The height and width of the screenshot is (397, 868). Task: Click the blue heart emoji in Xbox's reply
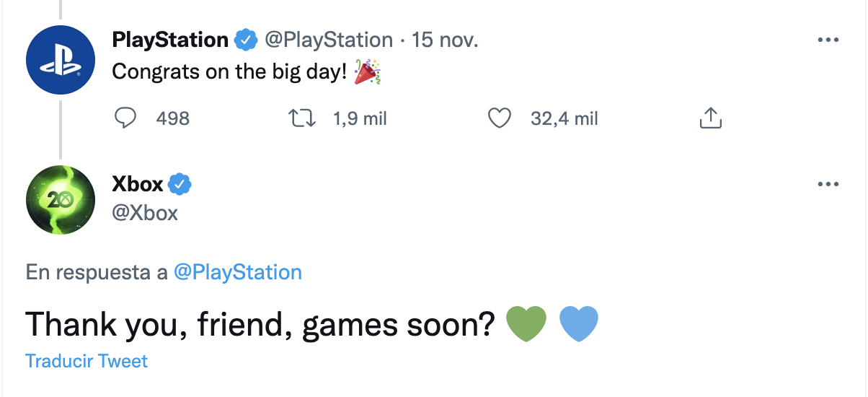(x=579, y=324)
